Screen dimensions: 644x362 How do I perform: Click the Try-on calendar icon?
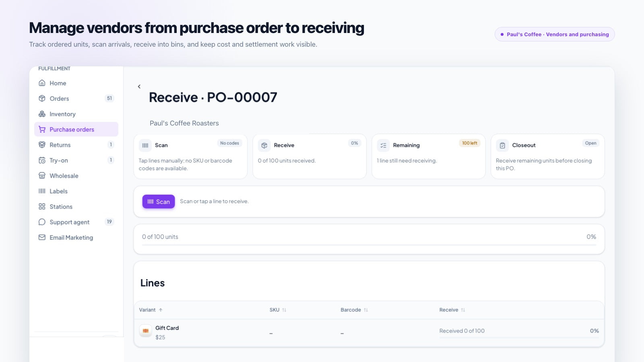pyautogui.click(x=42, y=160)
